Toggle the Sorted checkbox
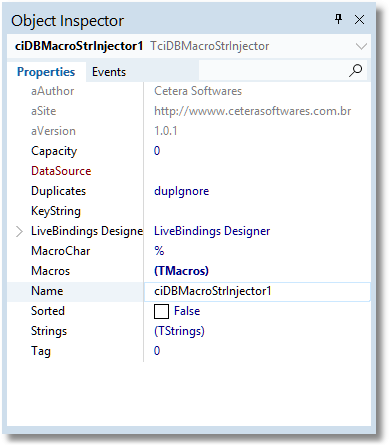The width and height of the screenshot is (390, 448). tap(161, 311)
